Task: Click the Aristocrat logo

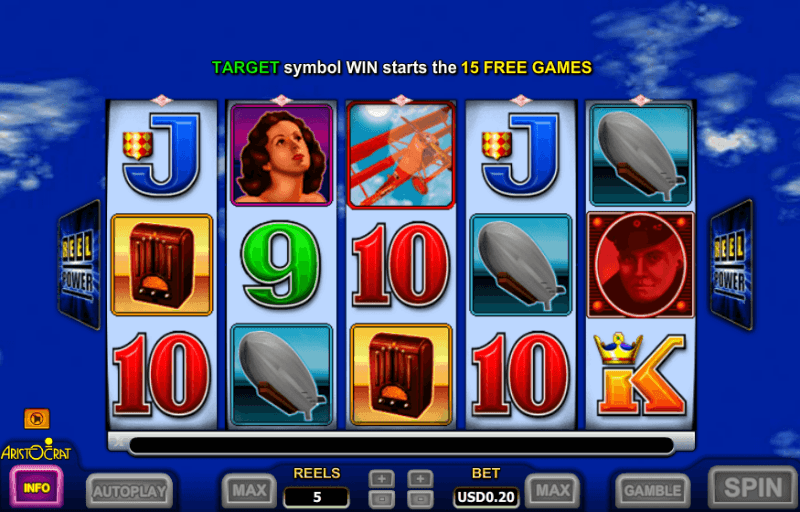Action: pyautogui.click(x=36, y=450)
